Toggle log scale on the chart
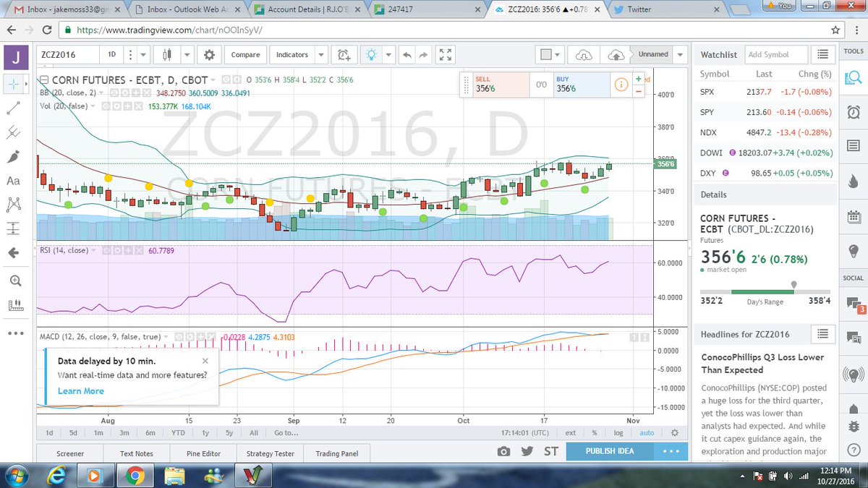Screen dimensions: 868x488 pos(618,433)
